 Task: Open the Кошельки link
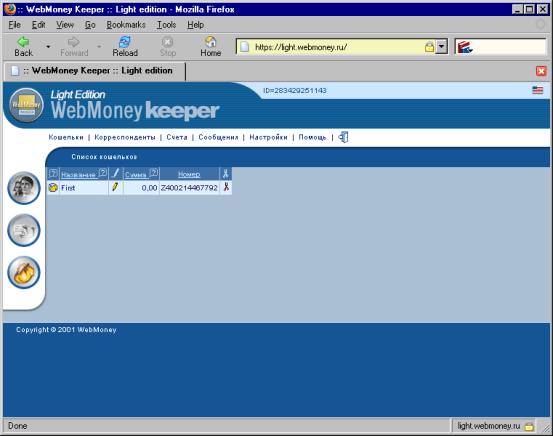click(x=66, y=137)
